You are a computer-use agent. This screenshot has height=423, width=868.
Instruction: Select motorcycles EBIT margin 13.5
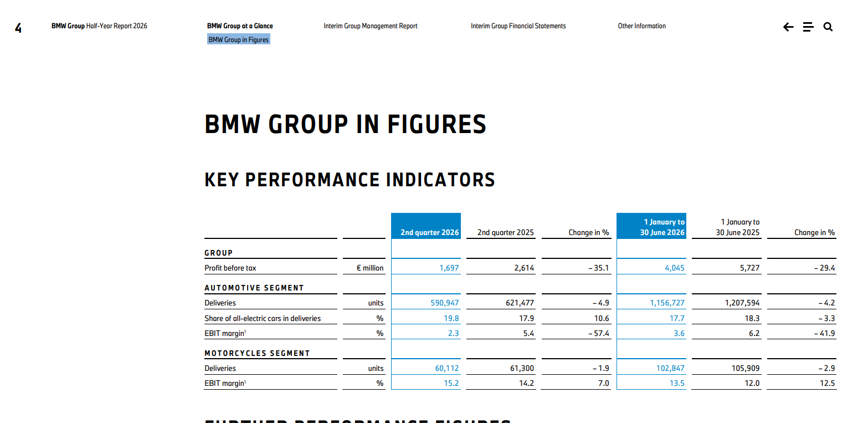point(677,384)
